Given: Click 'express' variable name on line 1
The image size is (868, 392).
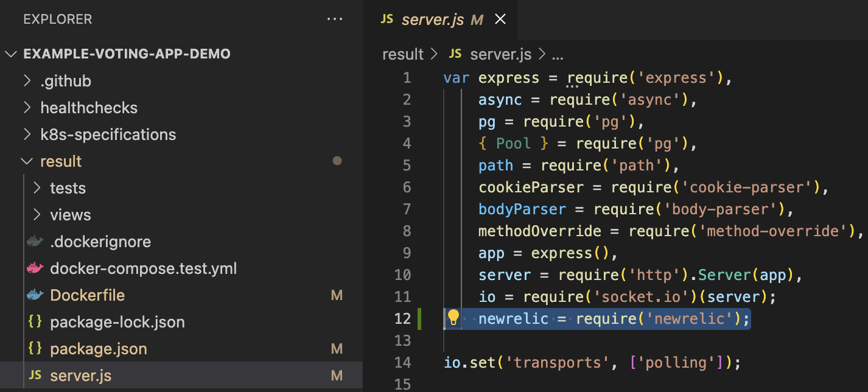Looking at the screenshot, I should pos(509,78).
